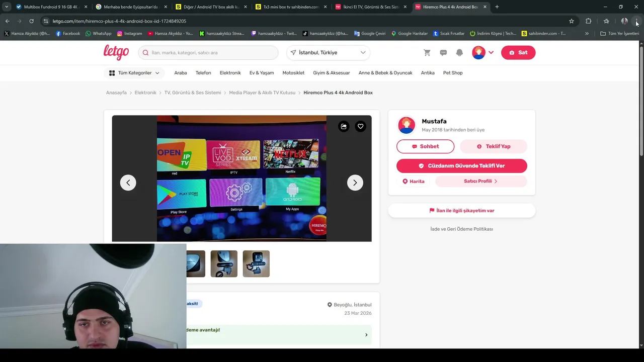Open the Pet Shop category
Viewport: 644px width, 362px height.
453,73
